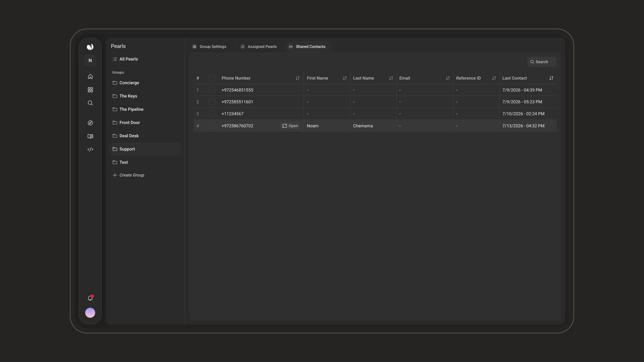
Task: Click phone number +972546851555
Action: tap(237, 90)
